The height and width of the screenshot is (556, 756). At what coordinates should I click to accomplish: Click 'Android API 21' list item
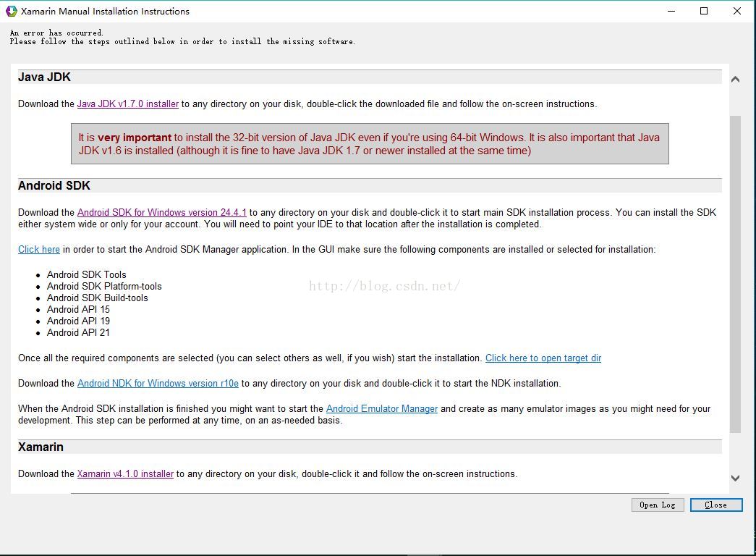pos(78,332)
